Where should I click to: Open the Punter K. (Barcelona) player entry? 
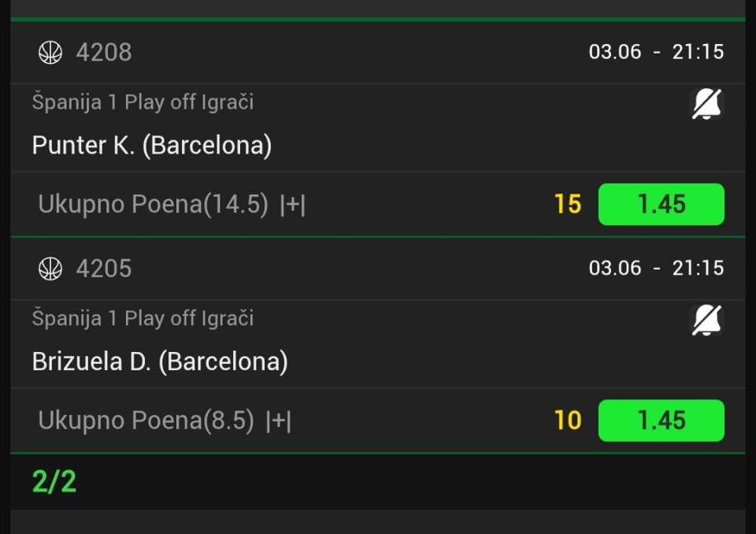152,146
